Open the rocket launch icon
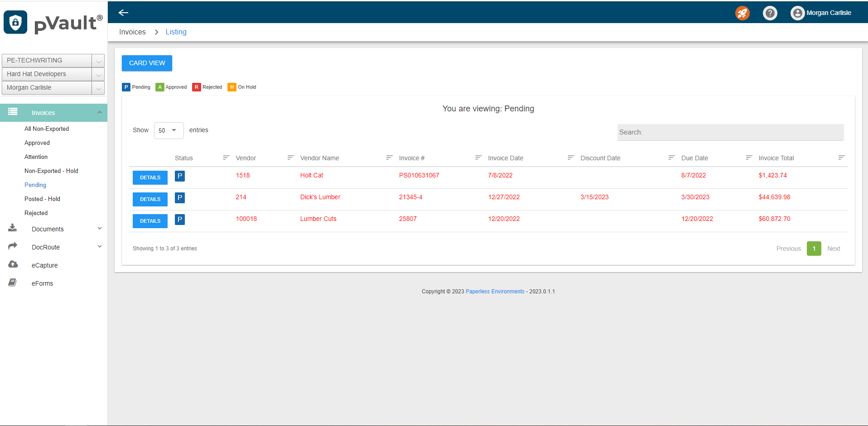The image size is (868, 426). 742,13
